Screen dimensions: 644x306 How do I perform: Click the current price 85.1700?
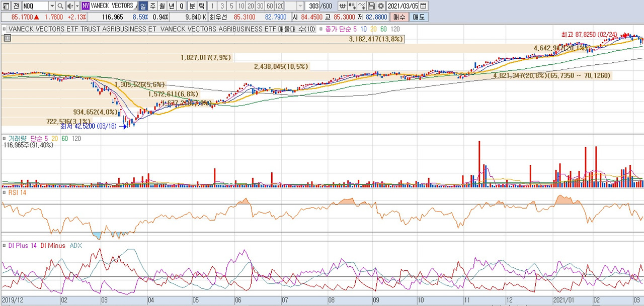pos(22,17)
